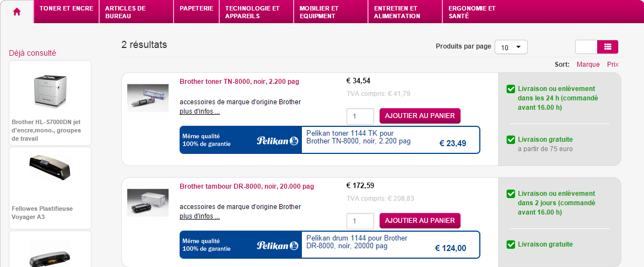
Task: Open the Brother tambour DR-8000 product image
Action: (x=148, y=202)
